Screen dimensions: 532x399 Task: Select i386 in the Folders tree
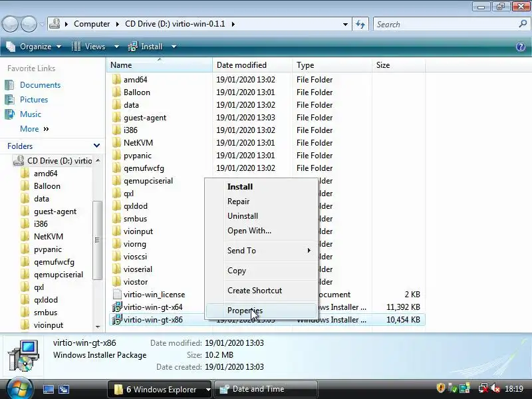(41, 224)
